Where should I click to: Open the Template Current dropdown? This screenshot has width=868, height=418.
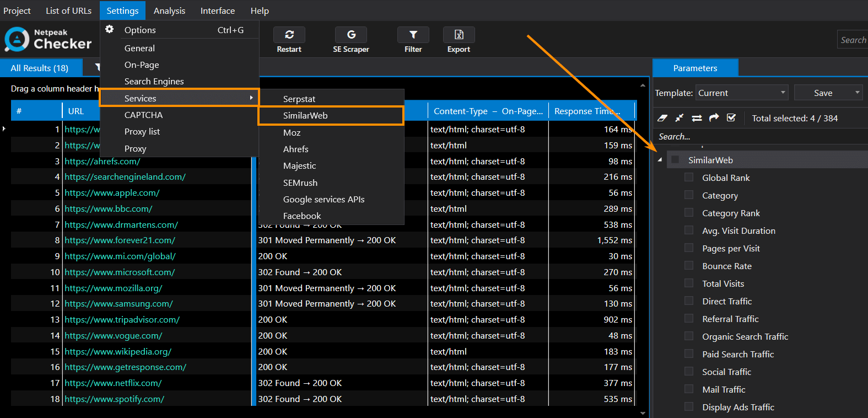[742, 93]
